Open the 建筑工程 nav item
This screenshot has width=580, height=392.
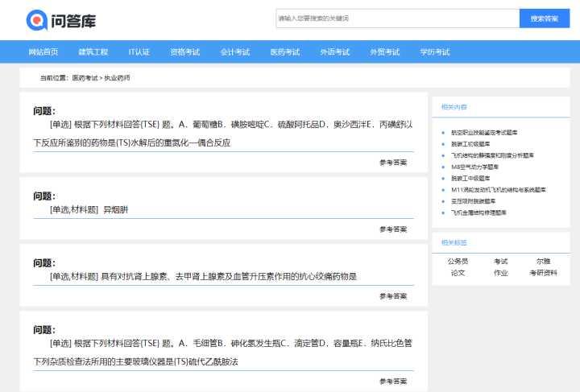point(93,52)
